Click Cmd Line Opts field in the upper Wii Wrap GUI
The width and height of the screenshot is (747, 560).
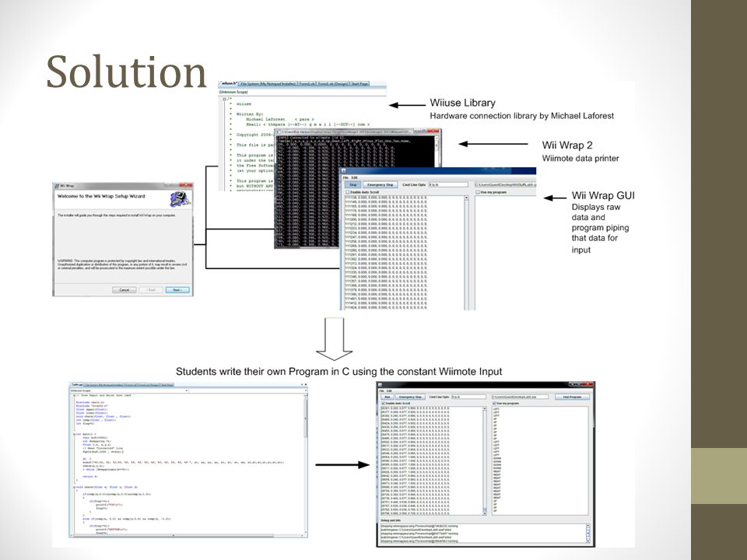[x=448, y=185]
